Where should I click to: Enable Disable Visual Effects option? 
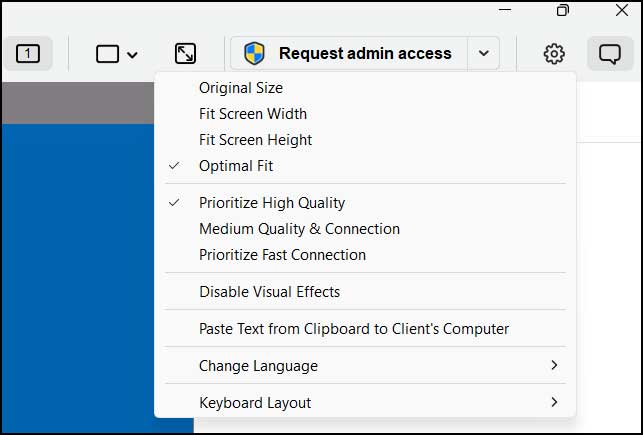click(x=269, y=292)
